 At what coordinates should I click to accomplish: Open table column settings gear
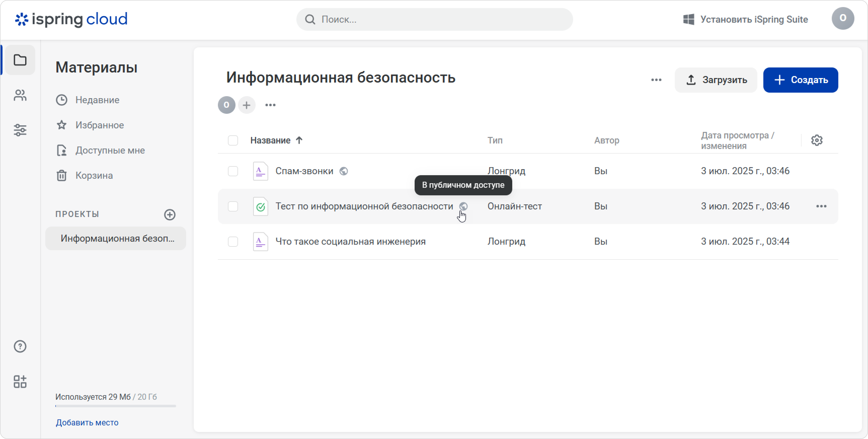pos(817,140)
